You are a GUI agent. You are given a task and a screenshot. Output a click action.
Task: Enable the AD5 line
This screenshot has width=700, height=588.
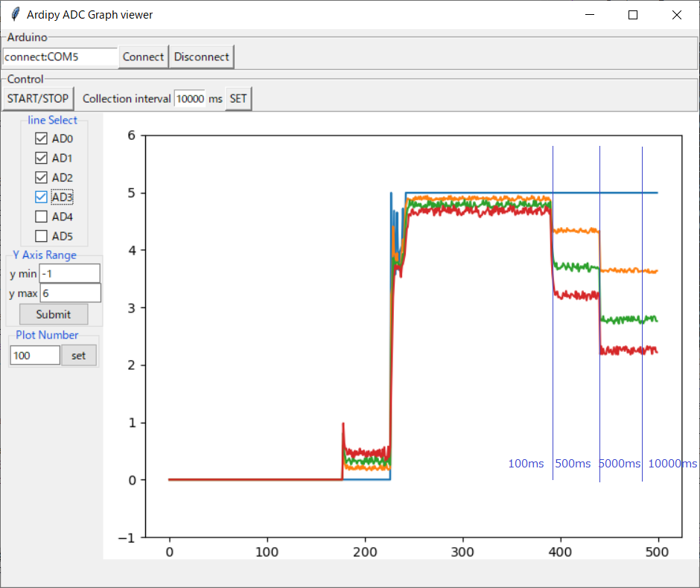tap(41, 236)
